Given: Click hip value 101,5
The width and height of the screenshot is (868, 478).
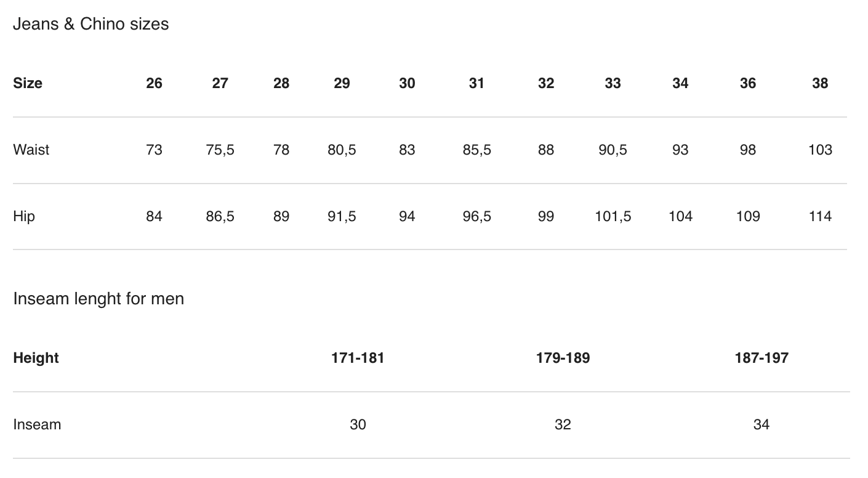Looking at the screenshot, I should click(x=613, y=216).
